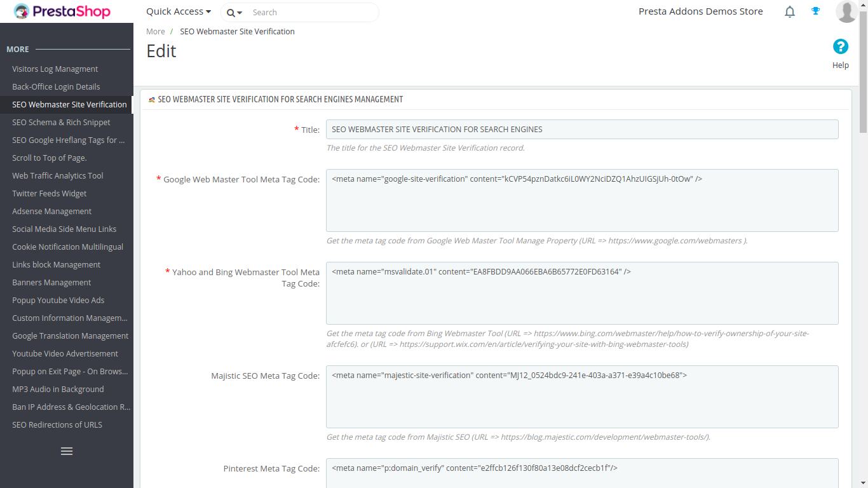This screenshot has height=488, width=868.
Task: Click the Pinterest Meta Tag Code label
Action: [x=272, y=468]
